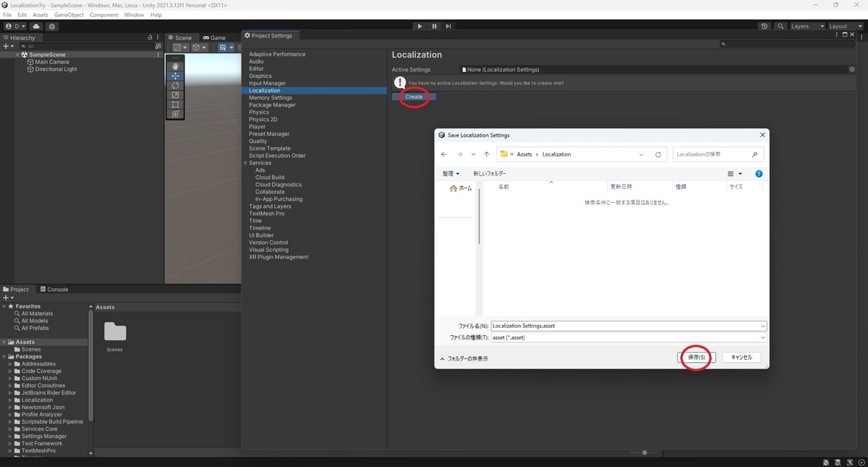Select the Rotate tool in Scene view
The width and height of the screenshot is (868, 467).
(x=175, y=85)
